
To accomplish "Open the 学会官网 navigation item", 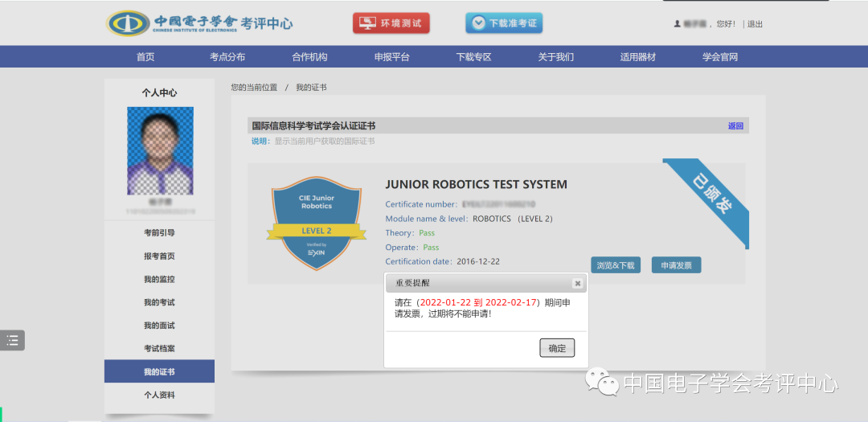I will point(720,57).
